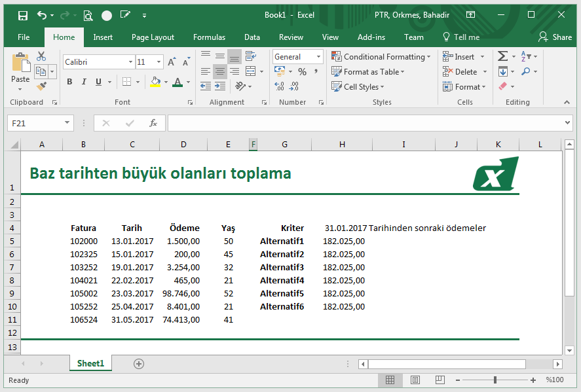Click the Merge & Center icon

pos(251,71)
